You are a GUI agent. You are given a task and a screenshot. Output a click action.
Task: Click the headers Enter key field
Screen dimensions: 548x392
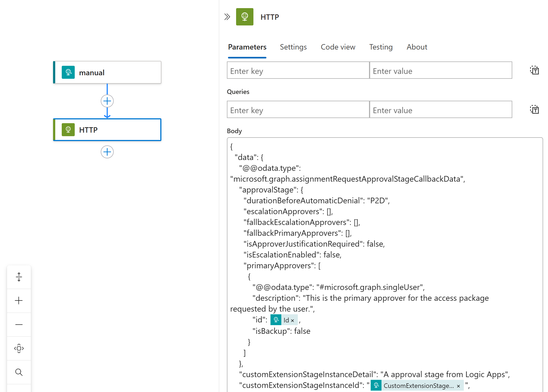click(298, 70)
